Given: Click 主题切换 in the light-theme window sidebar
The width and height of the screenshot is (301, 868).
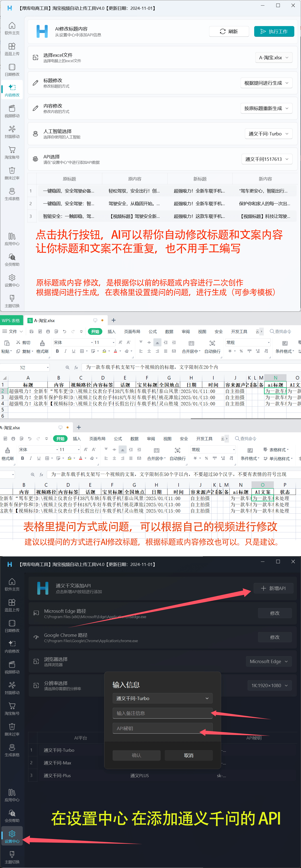Looking at the screenshot, I should click(12, 301).
